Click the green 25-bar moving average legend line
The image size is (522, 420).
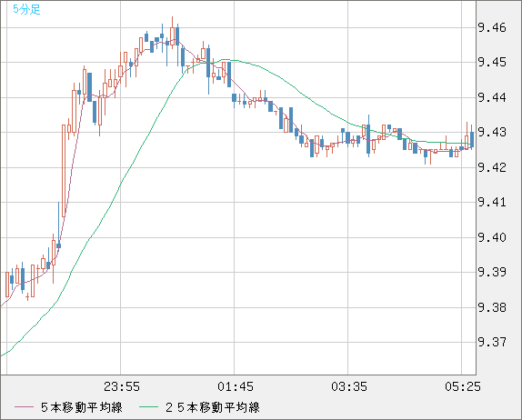[148, 407]
